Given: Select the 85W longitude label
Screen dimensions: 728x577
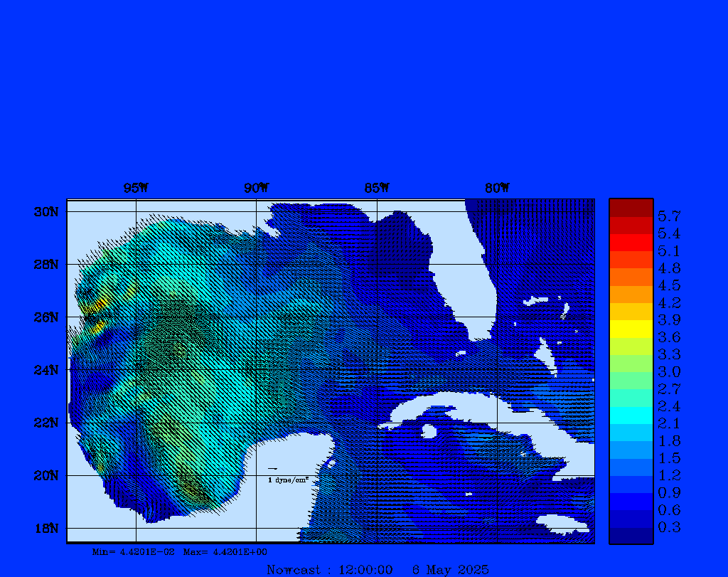Looking at the screenshot, I should (x=377, y=188).
